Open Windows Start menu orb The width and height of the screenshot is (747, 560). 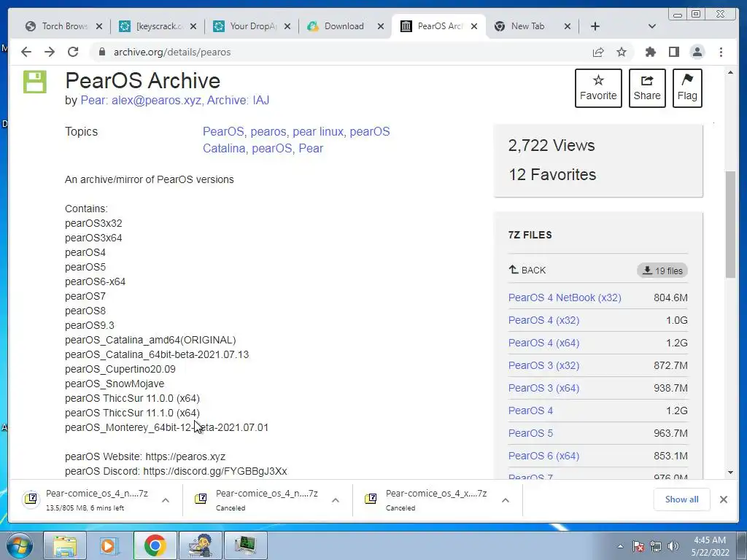(20, 545)
